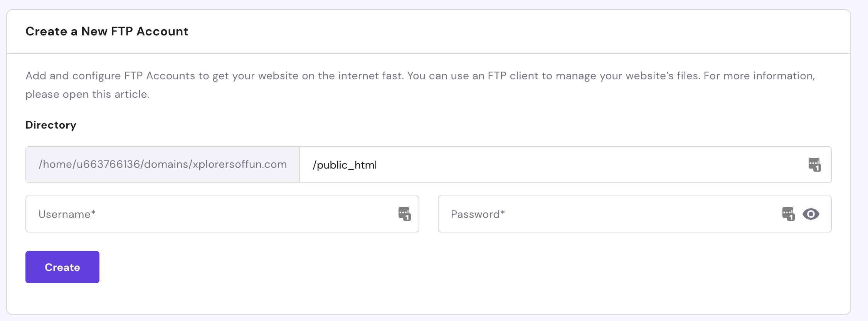Click the Create a New FTP Account heading
Viewport: 868px width, 321px height.
click(107, 31)
